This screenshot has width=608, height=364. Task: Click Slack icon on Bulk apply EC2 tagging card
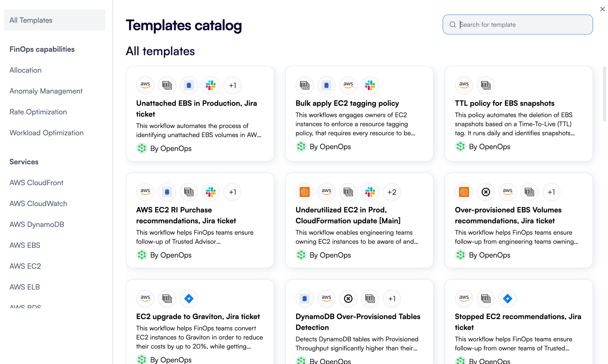coord(370,85)
